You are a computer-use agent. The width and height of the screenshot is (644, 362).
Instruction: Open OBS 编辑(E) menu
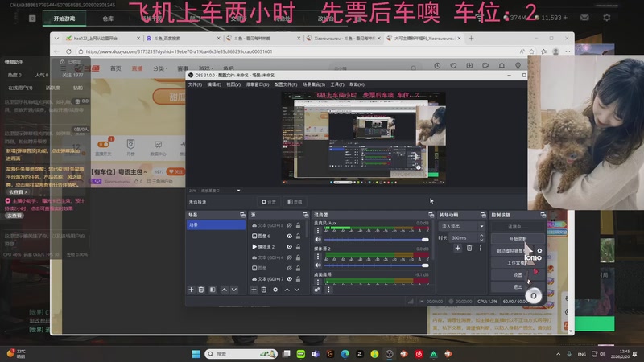(x=214, y=84)
